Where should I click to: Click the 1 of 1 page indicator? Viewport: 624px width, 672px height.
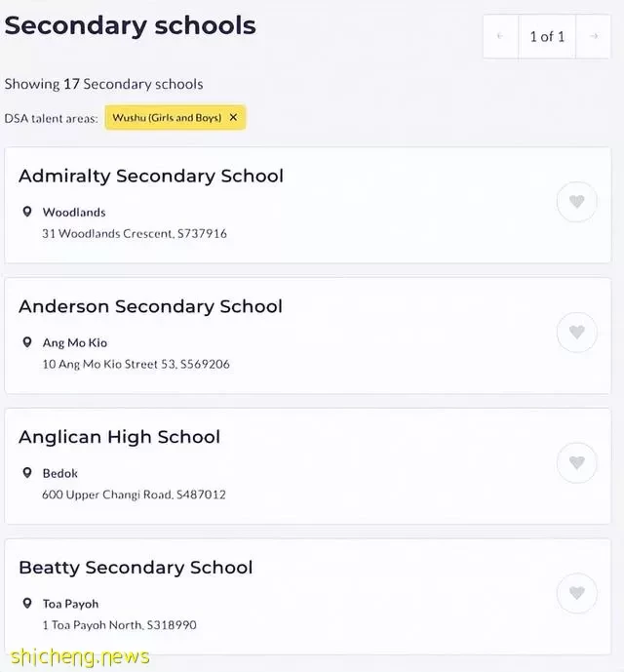[547, 36]
